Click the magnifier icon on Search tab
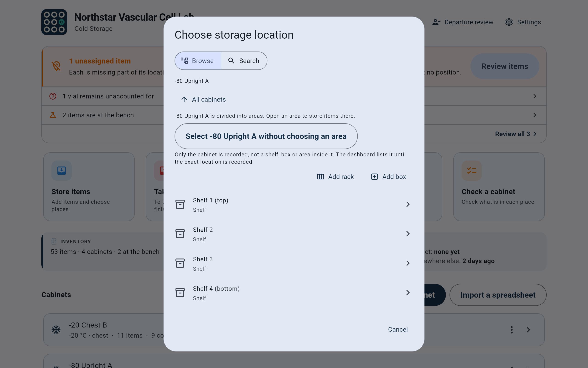588x368 pixels. (231, 60)
